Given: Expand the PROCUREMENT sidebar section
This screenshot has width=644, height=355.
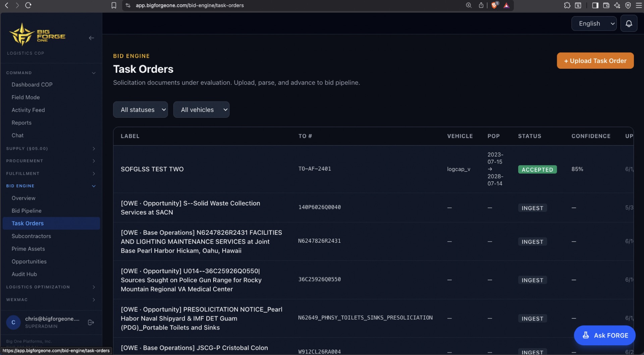Looking at the screenshot, I should click(x=51, y=161).
